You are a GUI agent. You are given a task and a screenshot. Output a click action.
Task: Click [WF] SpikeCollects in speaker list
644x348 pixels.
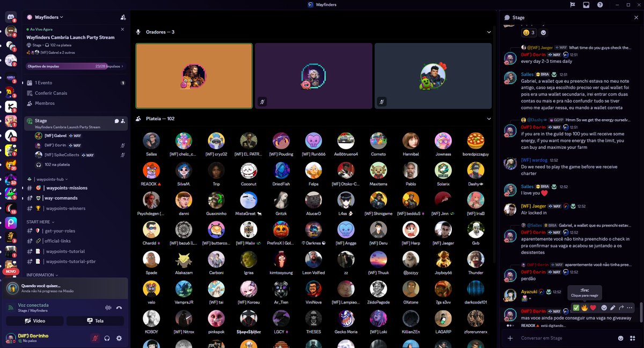pos(80,155)
